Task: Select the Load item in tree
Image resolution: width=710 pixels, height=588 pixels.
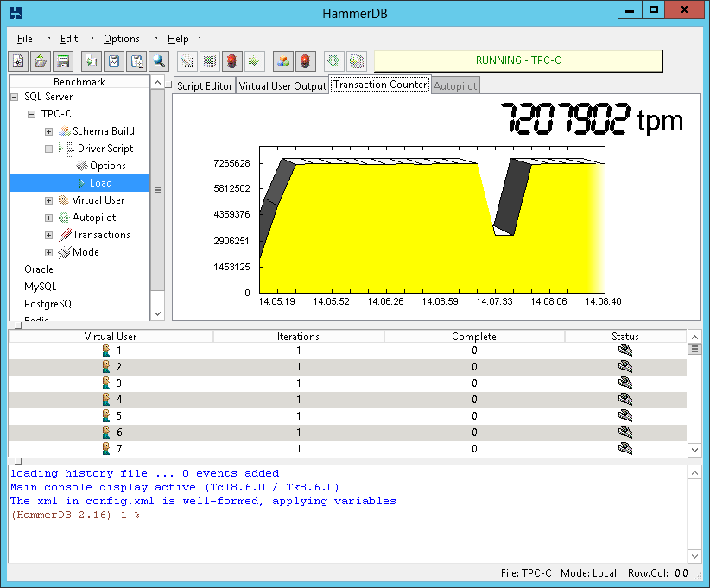Action: click(79, 183)
